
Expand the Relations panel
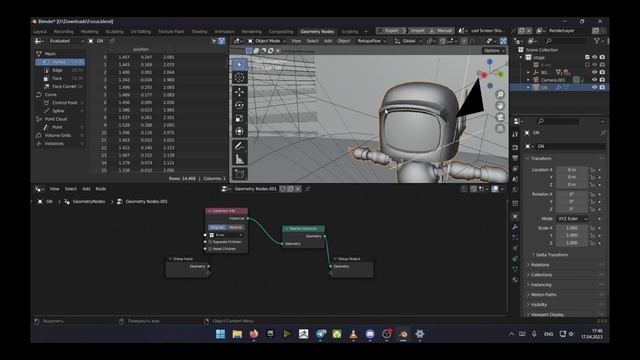coord(565,265)
